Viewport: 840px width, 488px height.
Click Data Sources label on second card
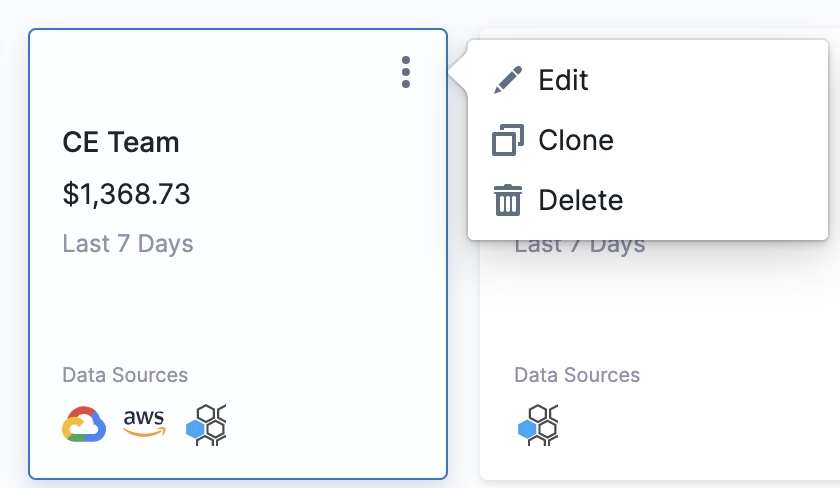pyautogui.click(x=577, y=375)
